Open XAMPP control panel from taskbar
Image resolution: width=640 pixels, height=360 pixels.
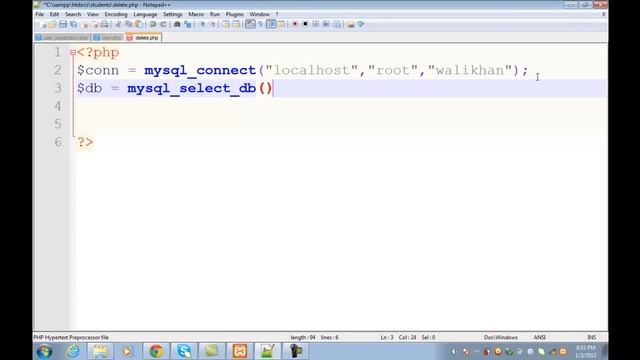[x=240, y=351]
